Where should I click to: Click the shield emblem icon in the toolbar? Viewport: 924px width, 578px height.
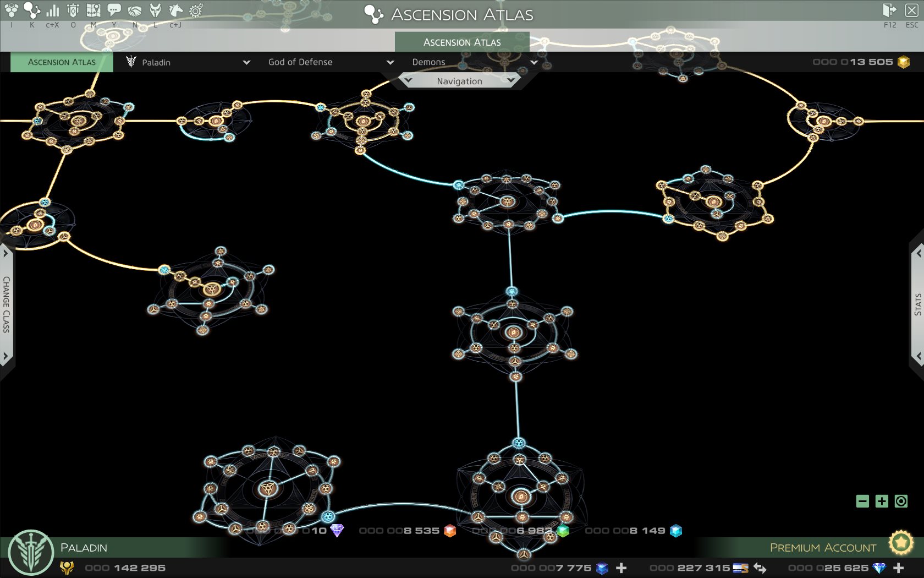coord(72,10)
